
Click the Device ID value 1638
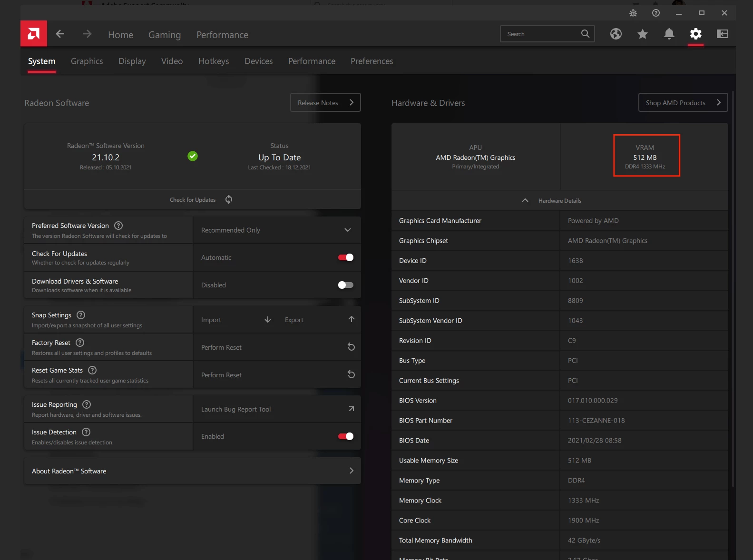(575, 261)
